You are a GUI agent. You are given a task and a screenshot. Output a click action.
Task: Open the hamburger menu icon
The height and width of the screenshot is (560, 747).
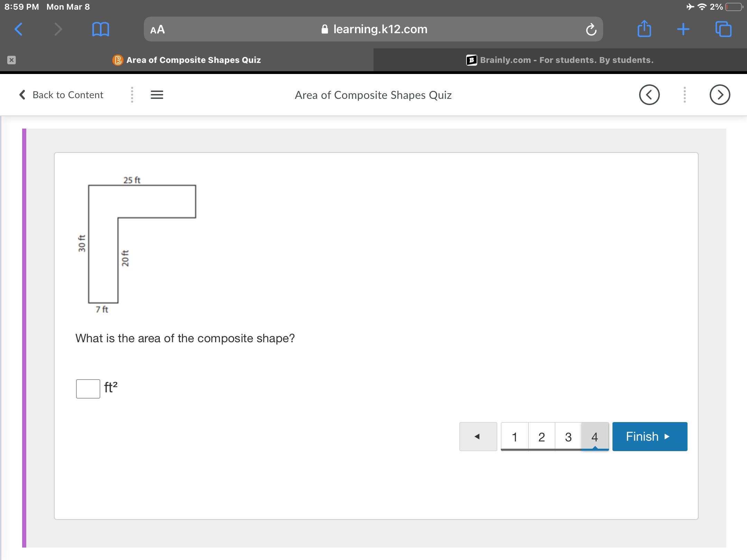[157, 95]
